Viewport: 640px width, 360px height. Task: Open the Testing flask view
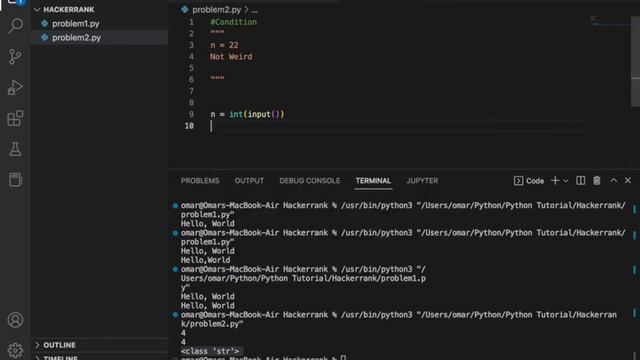point(16,149)
